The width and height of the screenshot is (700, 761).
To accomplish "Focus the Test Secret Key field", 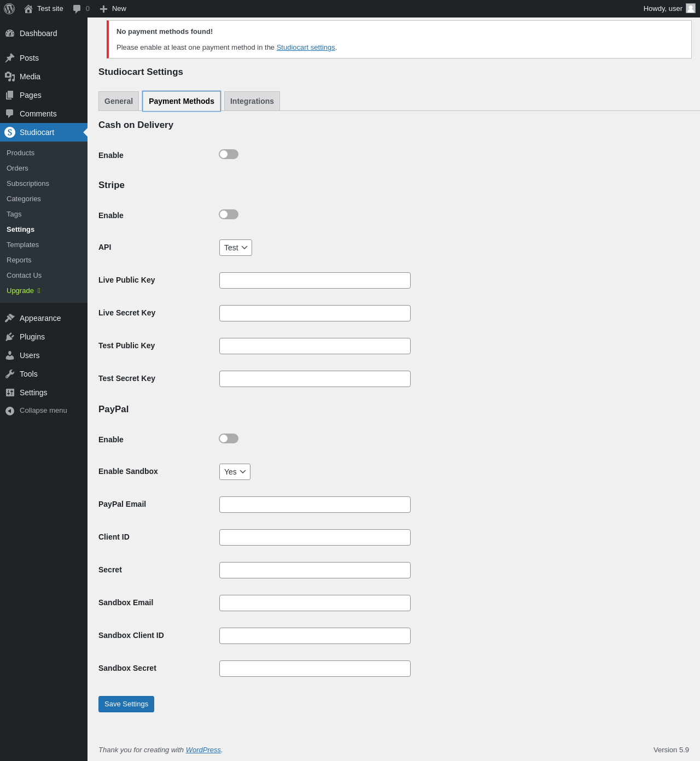I will [315, 379].
